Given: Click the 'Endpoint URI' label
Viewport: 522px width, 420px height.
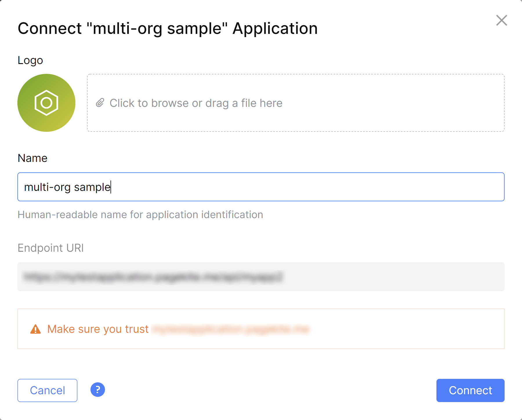Looking at the screenshot, I should [x=51, y=248].
